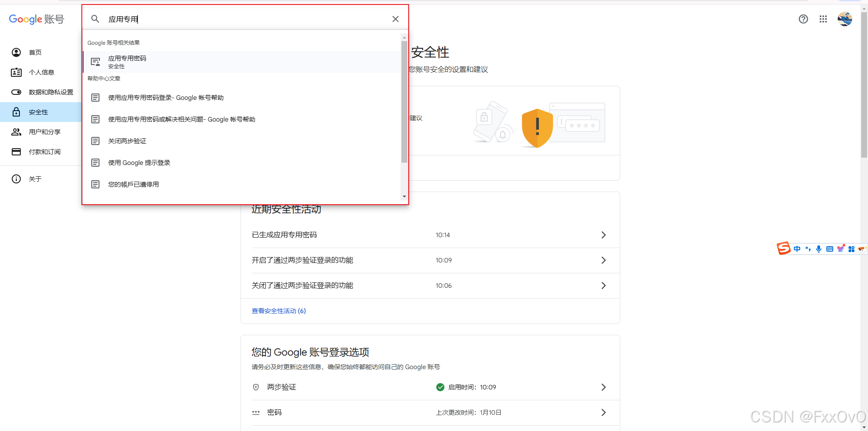Expand the 开启了通过两步验证登录的功能 row arrow
This screenshot has height=431, width=868.
[x=604, y=260]
